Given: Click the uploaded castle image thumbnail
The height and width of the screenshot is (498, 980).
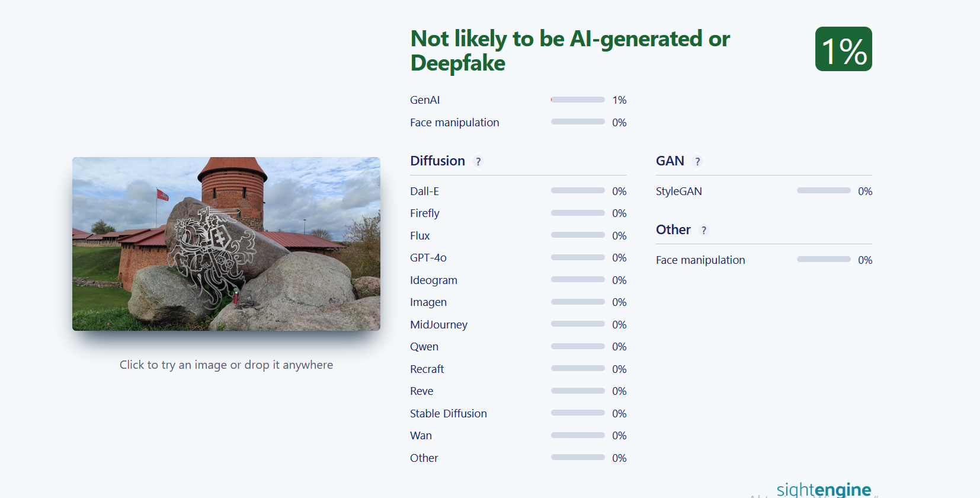Looking at the screenshot, I should (226, 244).
